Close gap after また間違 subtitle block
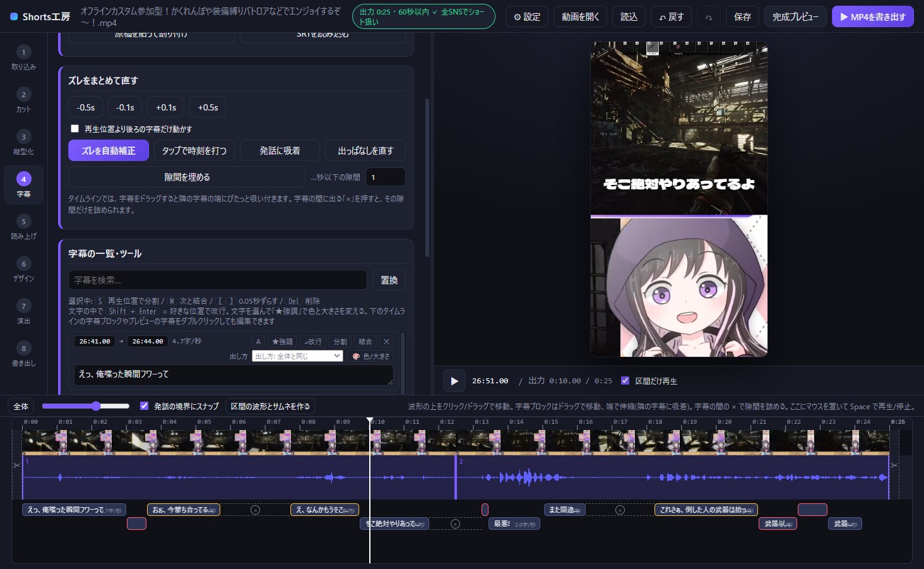 (620, 510)
